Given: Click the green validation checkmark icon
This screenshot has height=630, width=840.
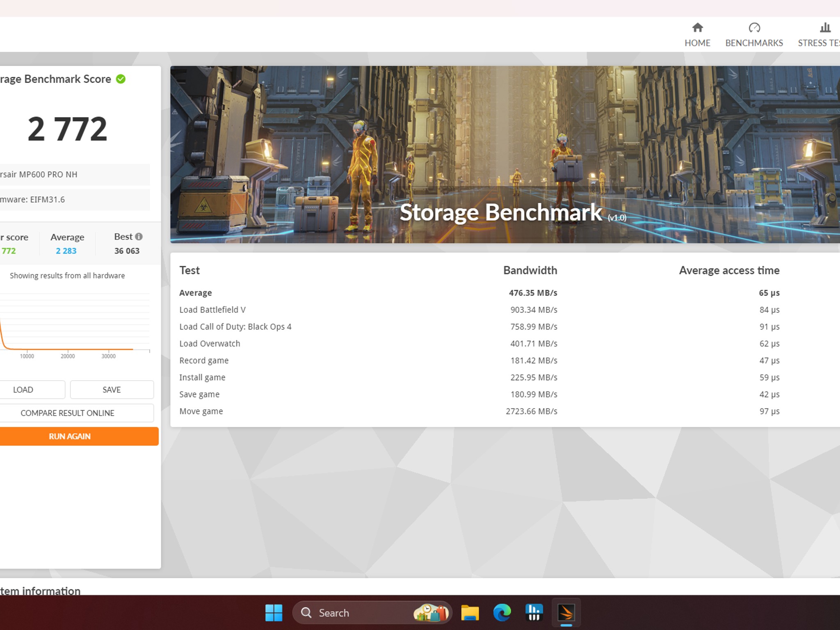Looking at the screenshot, I should click(121, 79).
